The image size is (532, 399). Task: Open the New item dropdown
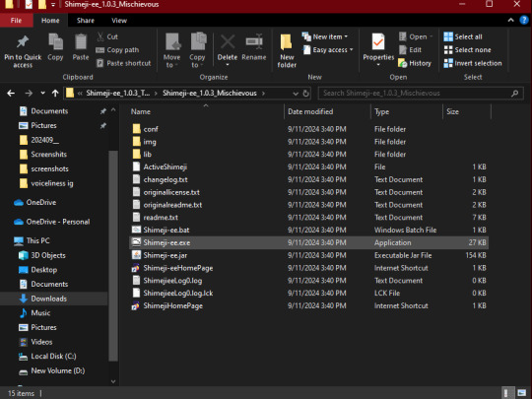325,36
